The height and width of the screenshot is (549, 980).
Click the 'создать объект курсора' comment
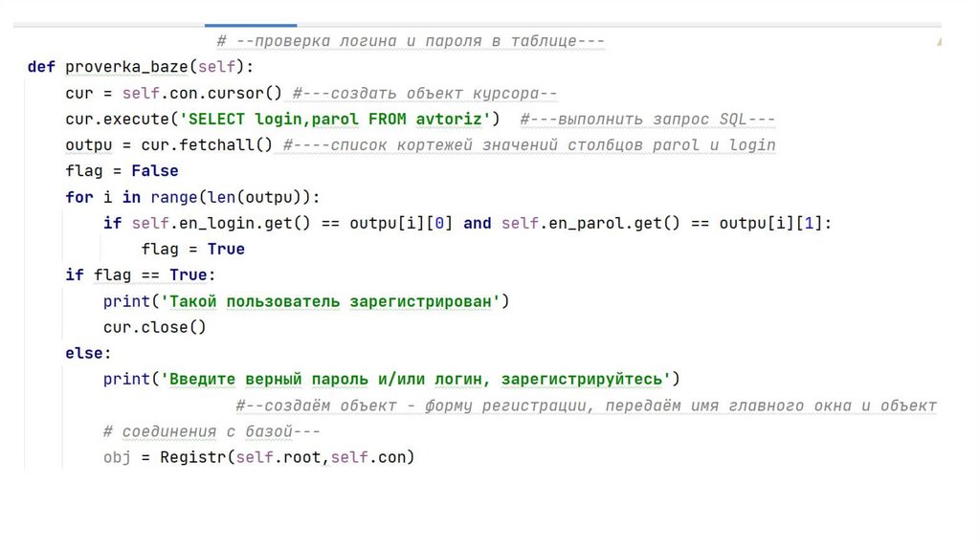pos(425,94)
